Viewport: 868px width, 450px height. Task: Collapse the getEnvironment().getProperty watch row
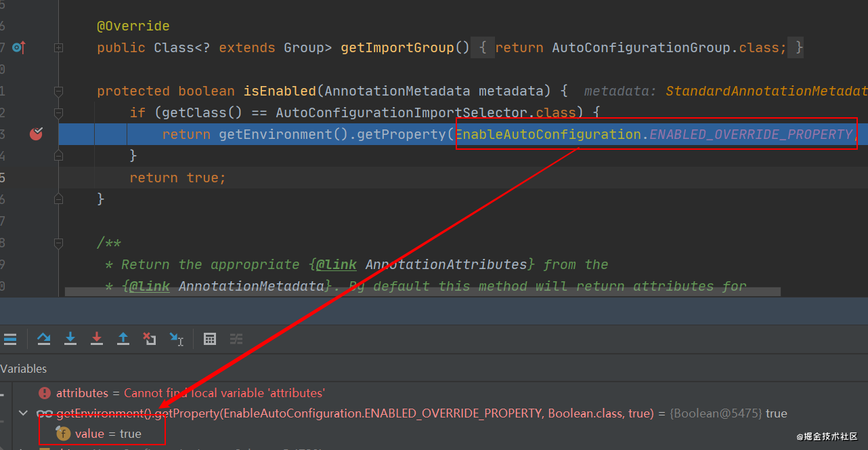24,413
